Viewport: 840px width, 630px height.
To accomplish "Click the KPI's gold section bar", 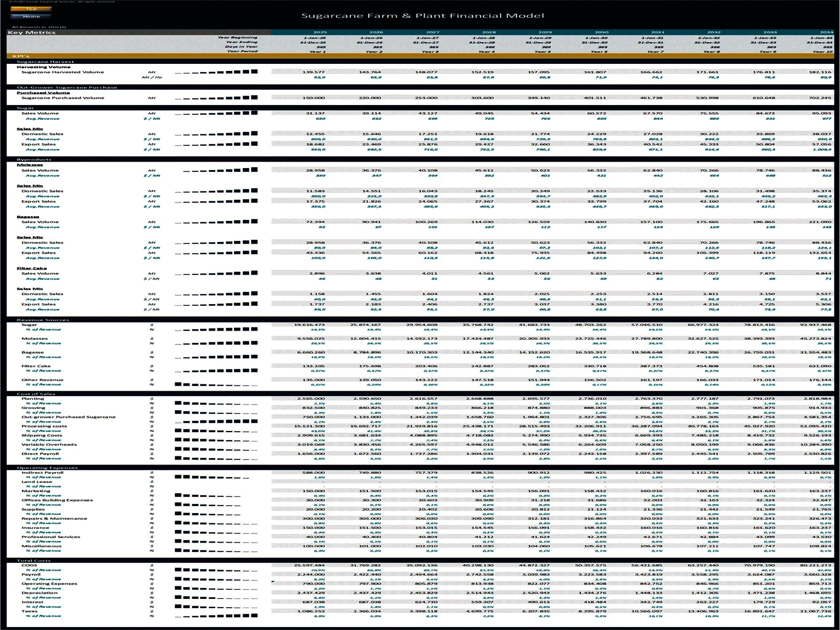I will click(420, 56).
